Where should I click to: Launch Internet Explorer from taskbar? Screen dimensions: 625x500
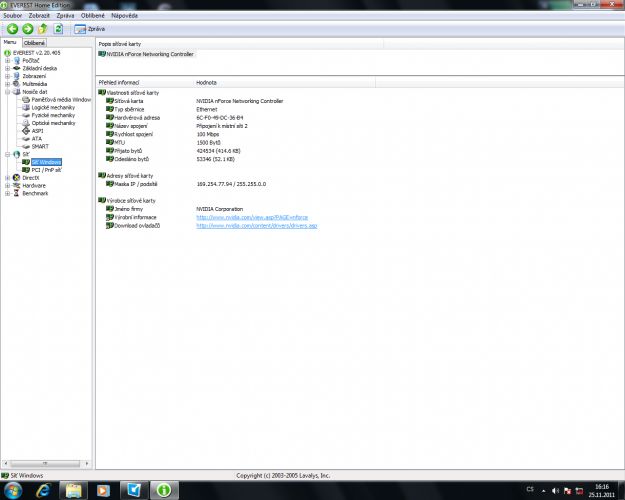click(x=43, y=490)
